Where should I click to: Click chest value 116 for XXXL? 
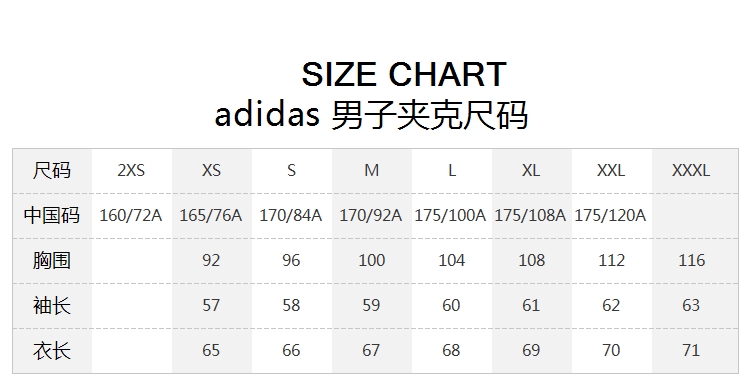coord(691,260)
